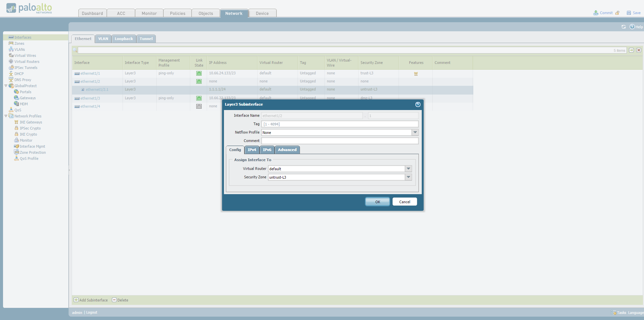Expand the Virtual Router dropdown
Screen dimensions: 644x320
click(x=408, y=169)
